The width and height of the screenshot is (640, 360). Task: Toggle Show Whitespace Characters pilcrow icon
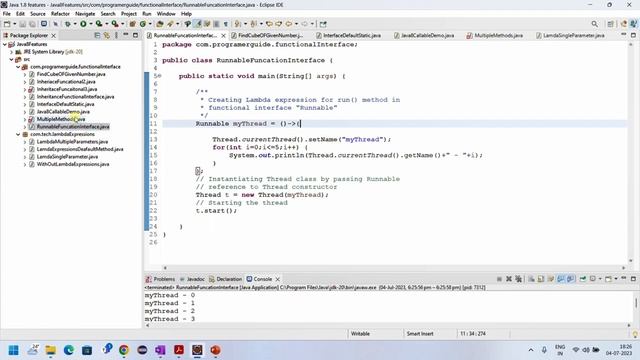pos(225,24)
